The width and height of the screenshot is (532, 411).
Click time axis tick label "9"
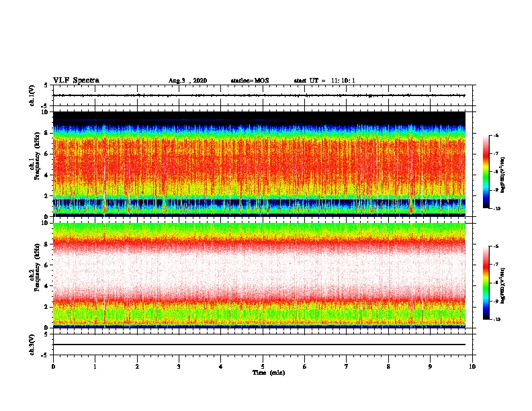click(430, 367)
